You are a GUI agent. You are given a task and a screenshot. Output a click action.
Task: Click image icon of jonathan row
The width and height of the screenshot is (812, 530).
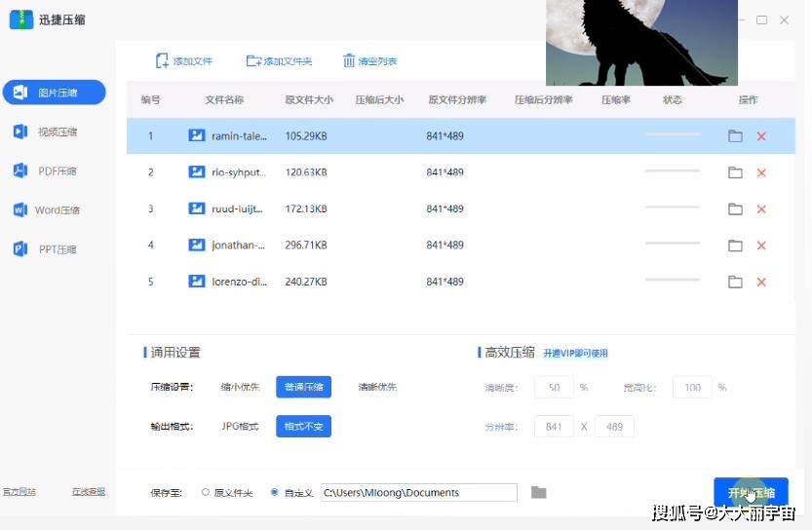(x=196, y=245)
